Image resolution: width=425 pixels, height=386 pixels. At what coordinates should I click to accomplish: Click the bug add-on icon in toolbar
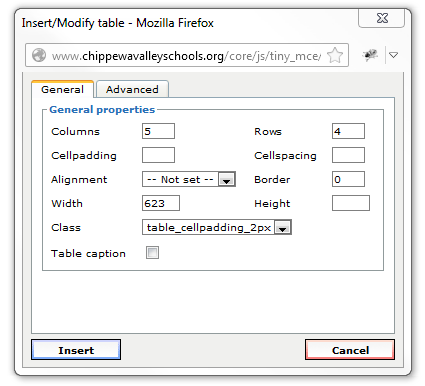(x=370, y=55)
